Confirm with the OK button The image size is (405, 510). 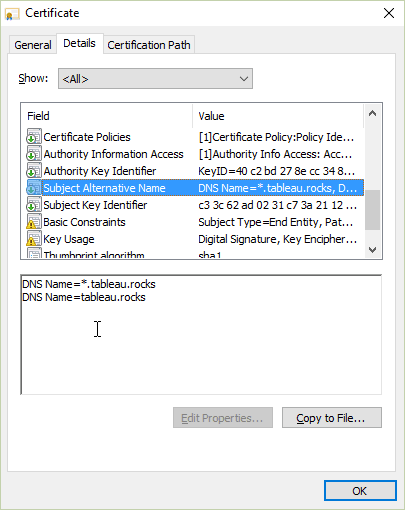360,491
